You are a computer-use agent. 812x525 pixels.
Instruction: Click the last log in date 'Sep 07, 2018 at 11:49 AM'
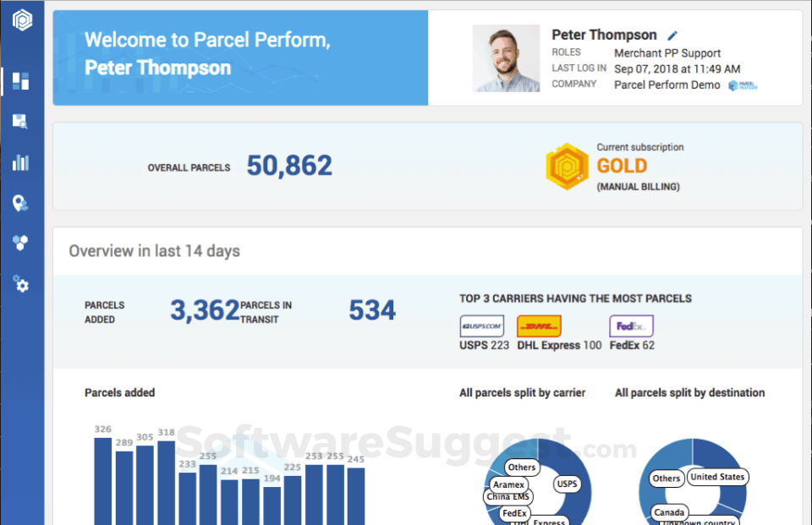click(677, 68)
